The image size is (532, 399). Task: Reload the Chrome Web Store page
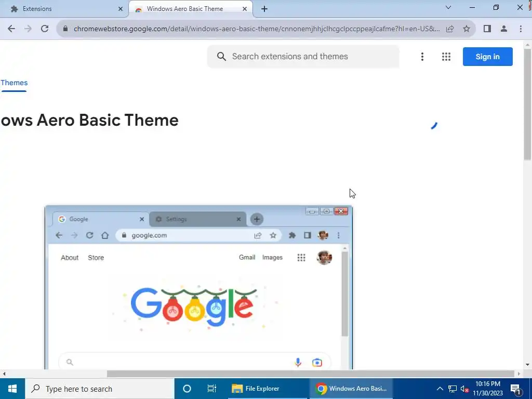coord(45,29)
